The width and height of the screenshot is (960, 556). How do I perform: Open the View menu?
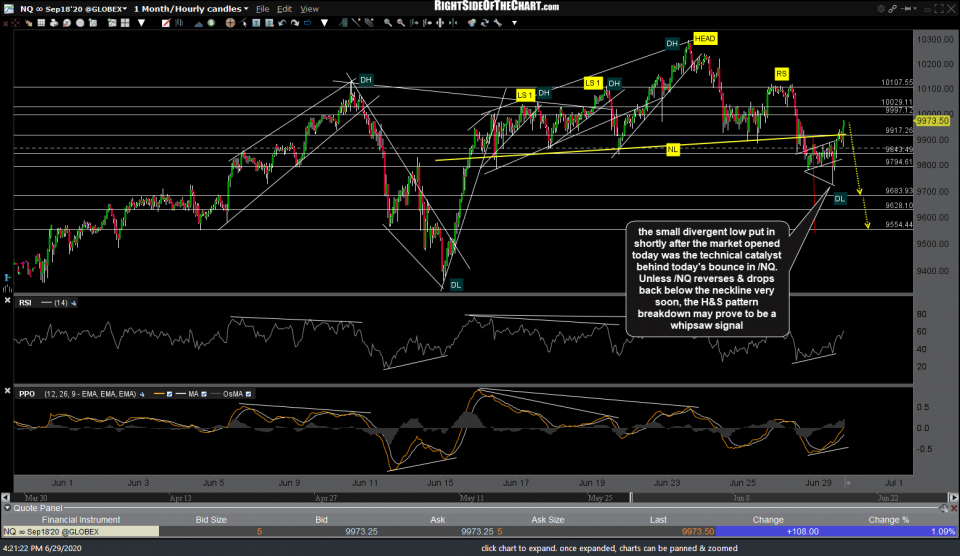309,9
